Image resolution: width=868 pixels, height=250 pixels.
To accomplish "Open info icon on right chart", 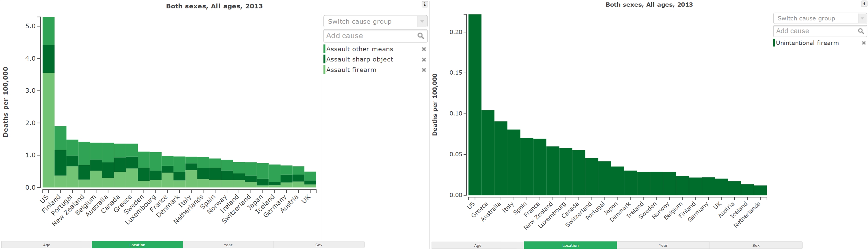I will 864,4.
